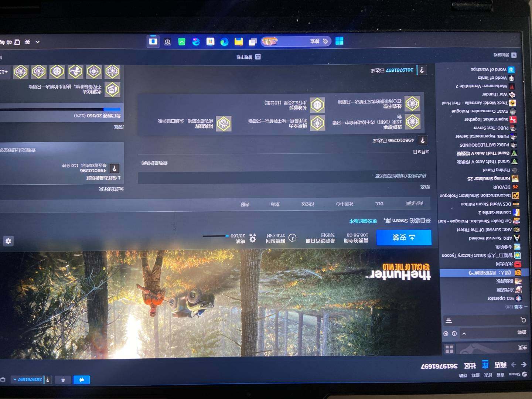The height and width of the screenshot is (399, 532).
Task: Click the 添加游戏 button
Action: pos(505,55)
